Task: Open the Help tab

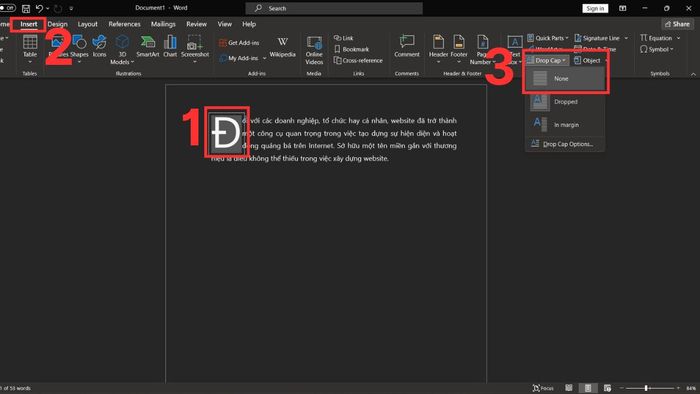Action: pyautogui.click(x=249, y=24)
